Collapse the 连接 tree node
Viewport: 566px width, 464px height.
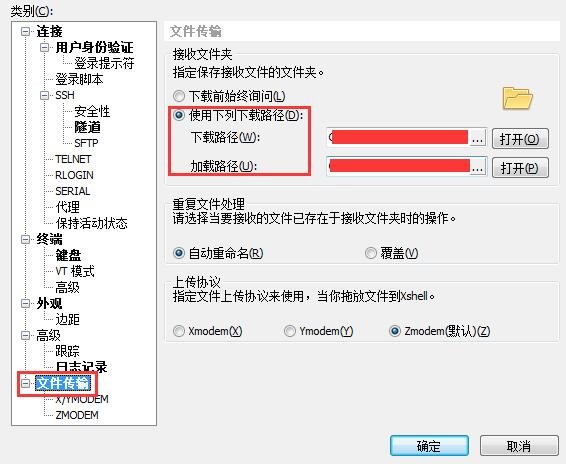click(x=25, y=32)
